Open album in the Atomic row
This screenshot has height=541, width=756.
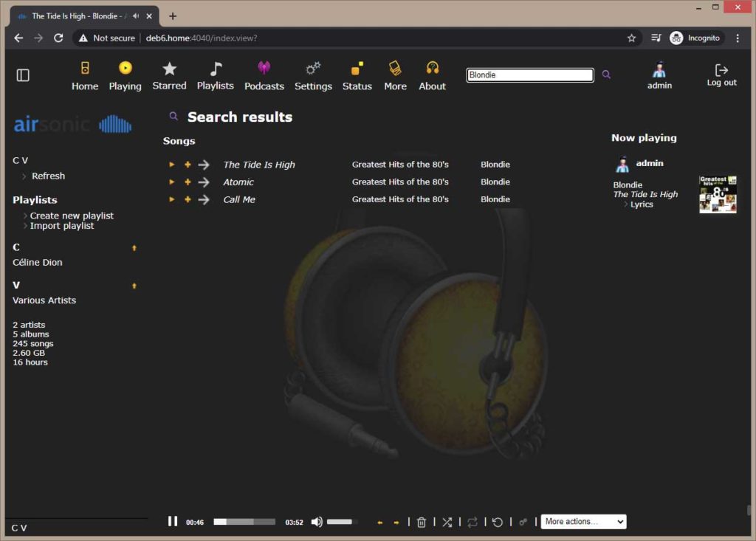coord(400,182)
